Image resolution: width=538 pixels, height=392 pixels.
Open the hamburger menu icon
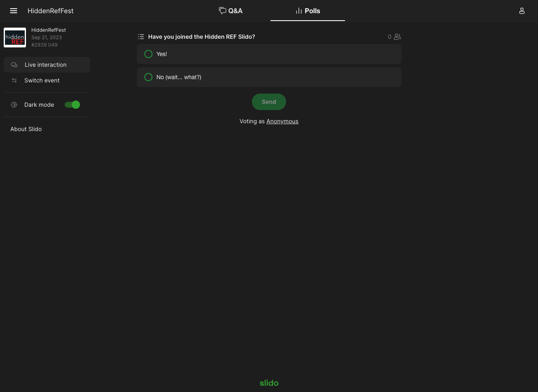[x=14, y=11]
